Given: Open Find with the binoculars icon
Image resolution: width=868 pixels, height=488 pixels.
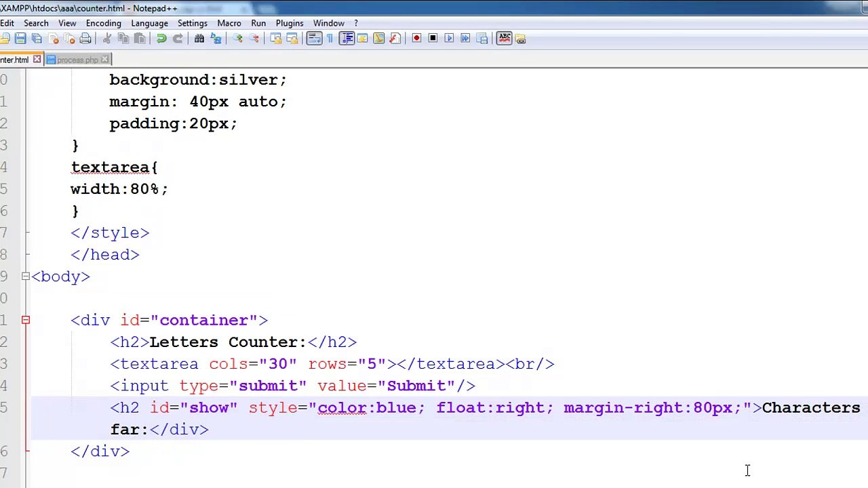Looking at the screenshot, I should 199,39.
